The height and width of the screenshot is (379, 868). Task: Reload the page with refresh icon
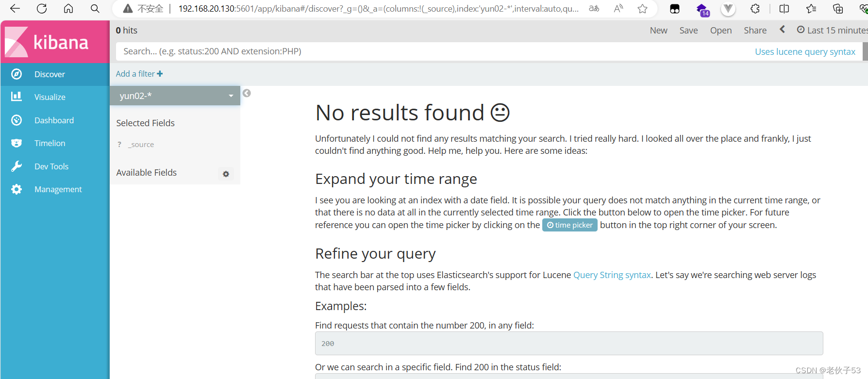point(42,8)
